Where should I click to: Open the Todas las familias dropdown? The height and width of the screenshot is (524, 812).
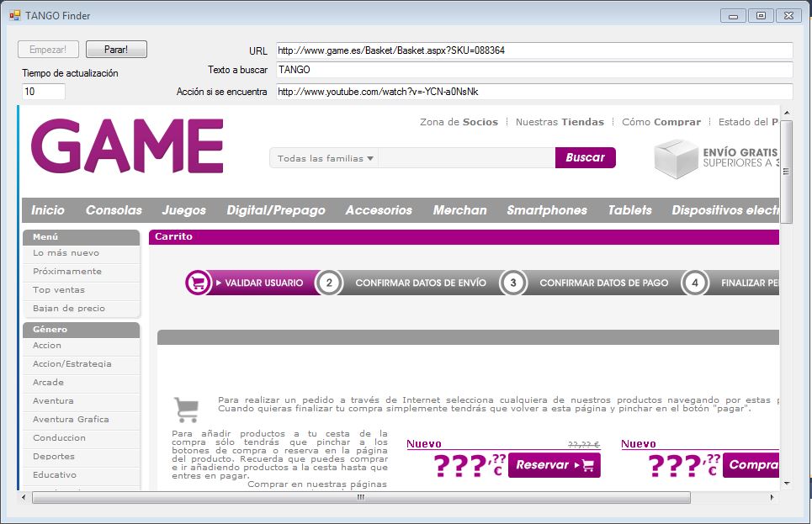click(x=325, y=158)
